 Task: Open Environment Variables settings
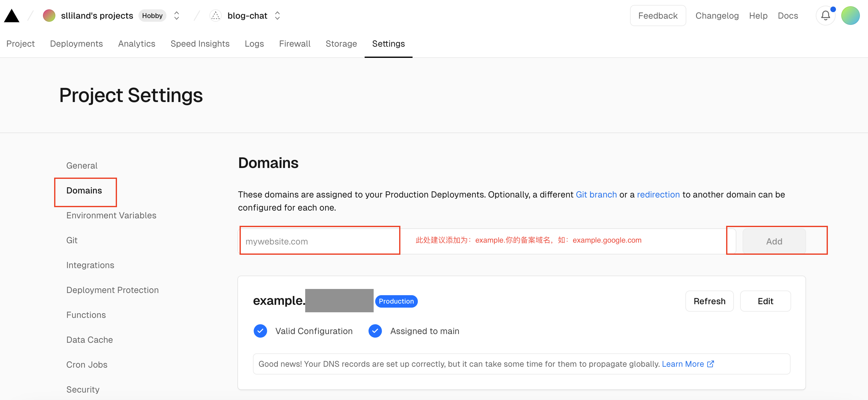pyautogui.click(x=111, y=215)
